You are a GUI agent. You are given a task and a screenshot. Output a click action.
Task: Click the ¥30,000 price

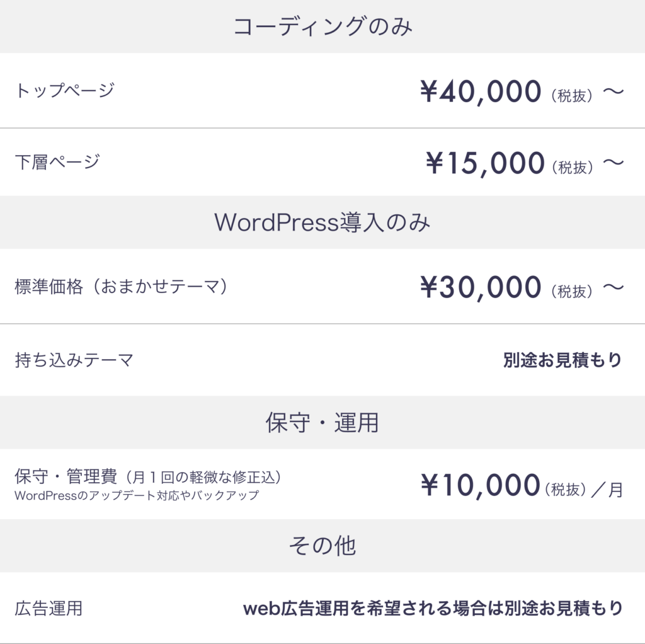[481, 288]
